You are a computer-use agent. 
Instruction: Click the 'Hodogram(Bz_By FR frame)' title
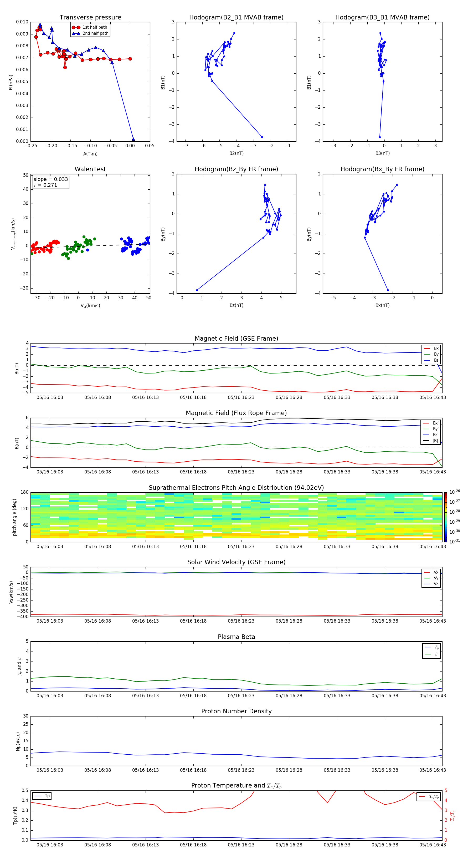236,169
